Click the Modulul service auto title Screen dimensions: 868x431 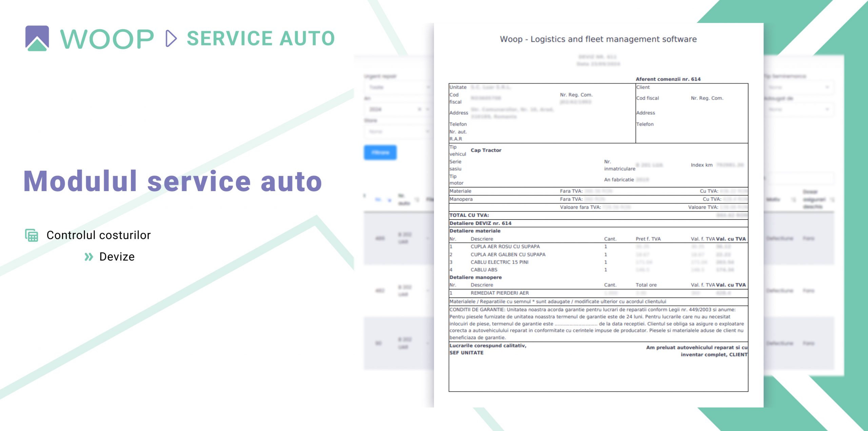[173, 181]
